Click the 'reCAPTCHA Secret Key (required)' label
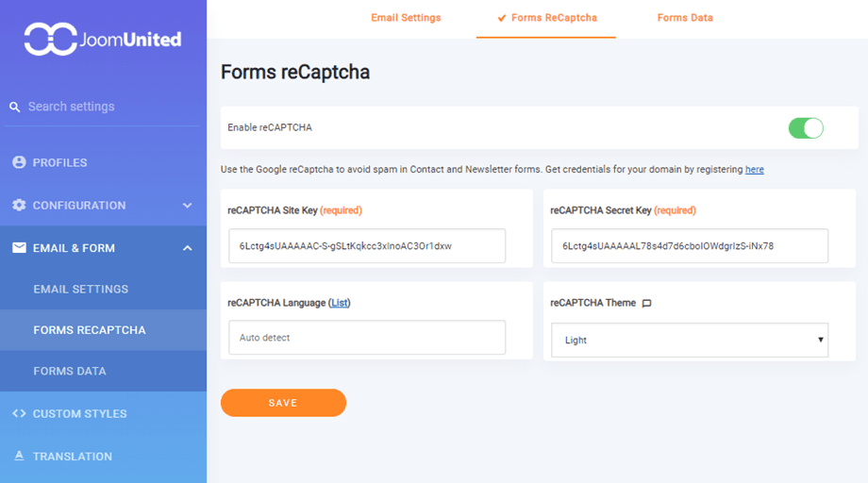 tap(623, 210)
